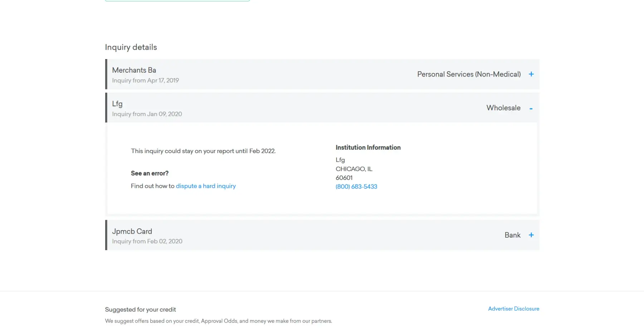The height and width of the screenshot is (335, 644).
Task: Click the CHICAGO, IL address line
Action: pyautogui.click(x=354, y=169)
